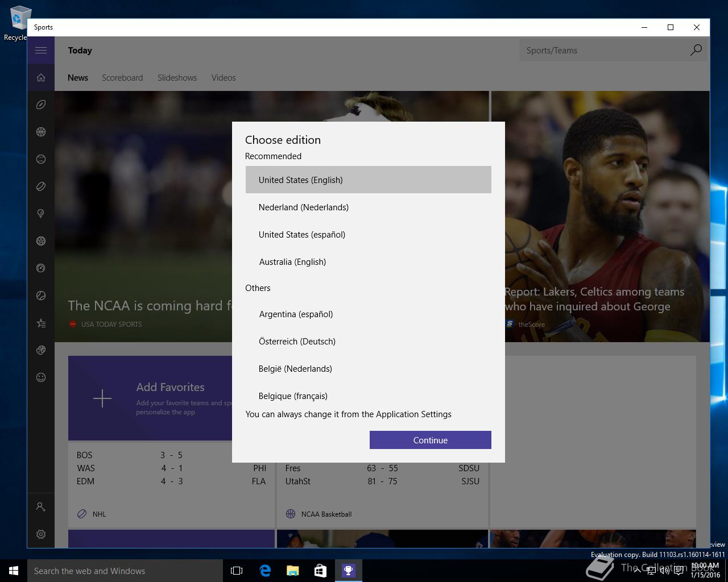Click the UtahSt 81 - 75 SJSU score row
Viewport: 728px width, 582px height.
click(x=382, y=481)
